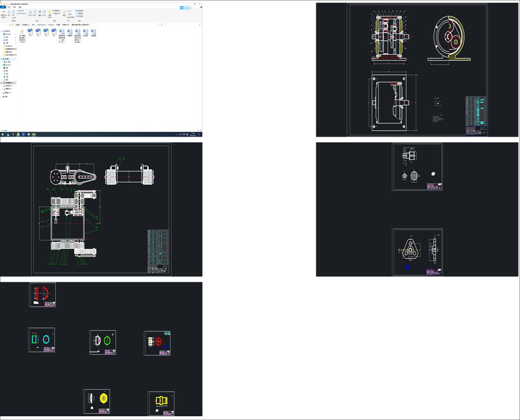Choose Invert selection in the ribbon

click(x=79, y=16)
